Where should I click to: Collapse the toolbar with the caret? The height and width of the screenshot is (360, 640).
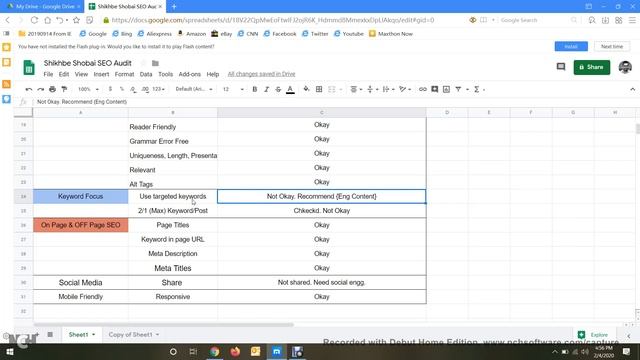tap(633, 89)
